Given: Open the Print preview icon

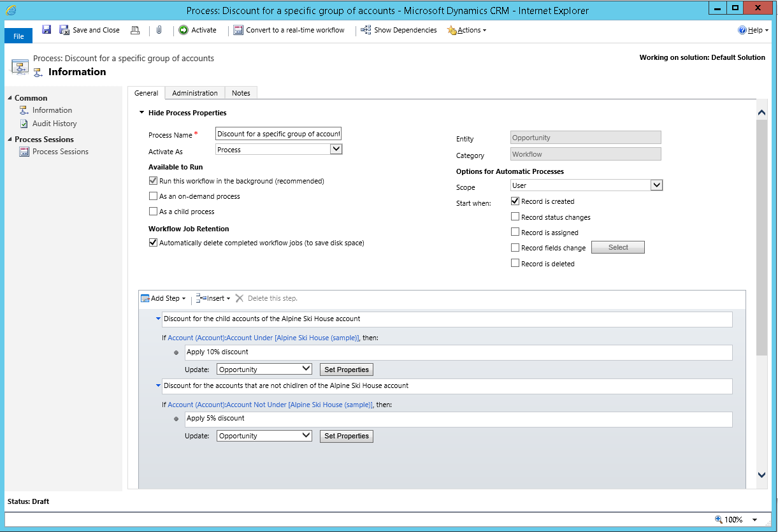Looking at the screenshot, I should tap(135, 29).
